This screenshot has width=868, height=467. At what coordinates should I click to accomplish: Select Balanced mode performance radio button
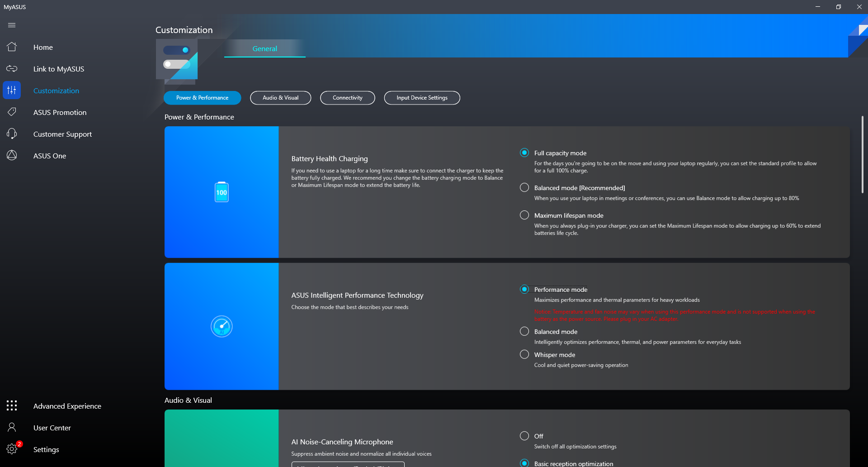pyautogui.click(x=524, y=332)
